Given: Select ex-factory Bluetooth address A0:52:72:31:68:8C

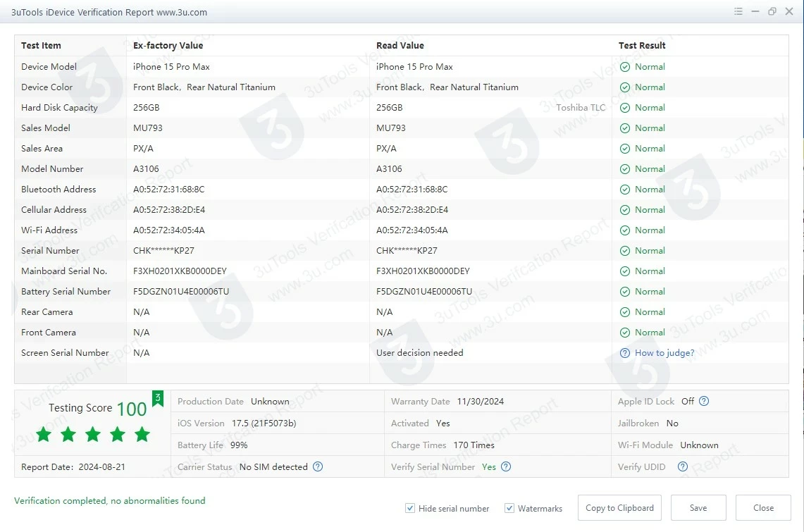Looking at the screenshot, I should point(168,190).
